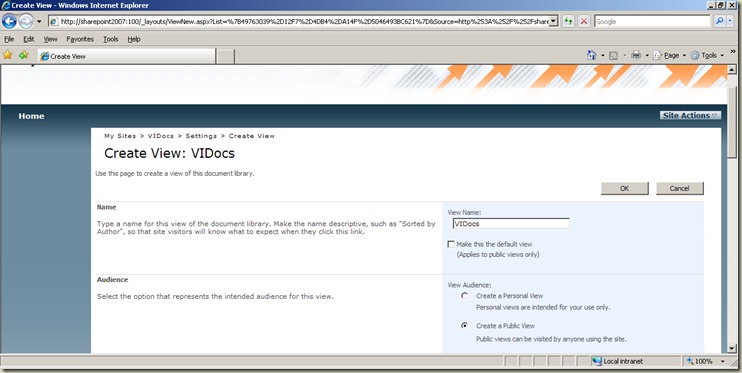Click the 'Name' section heading
The image size is (742, 373).
106,207
